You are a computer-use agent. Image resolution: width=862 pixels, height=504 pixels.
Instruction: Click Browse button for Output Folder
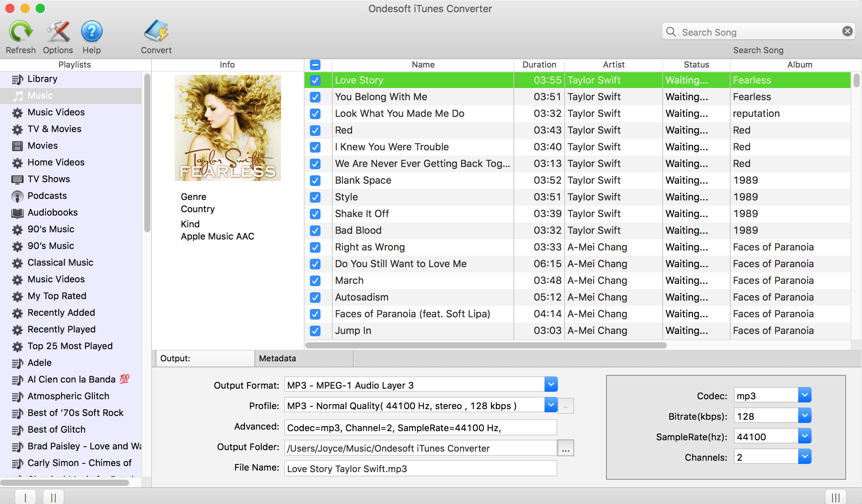[565, 447]
